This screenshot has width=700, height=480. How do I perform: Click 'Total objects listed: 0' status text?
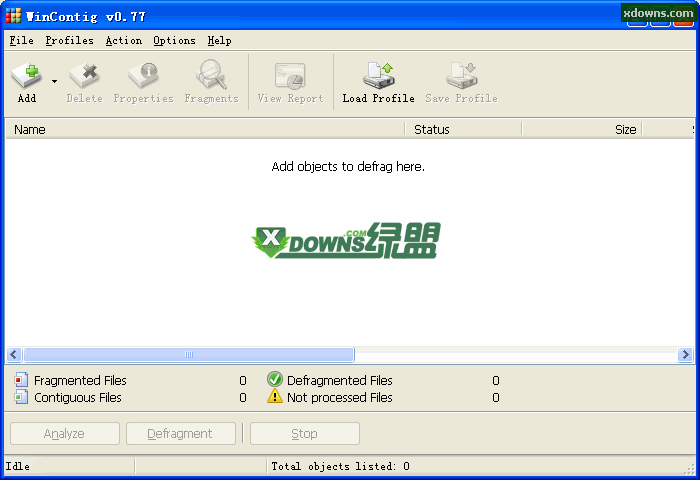[341, 466]
